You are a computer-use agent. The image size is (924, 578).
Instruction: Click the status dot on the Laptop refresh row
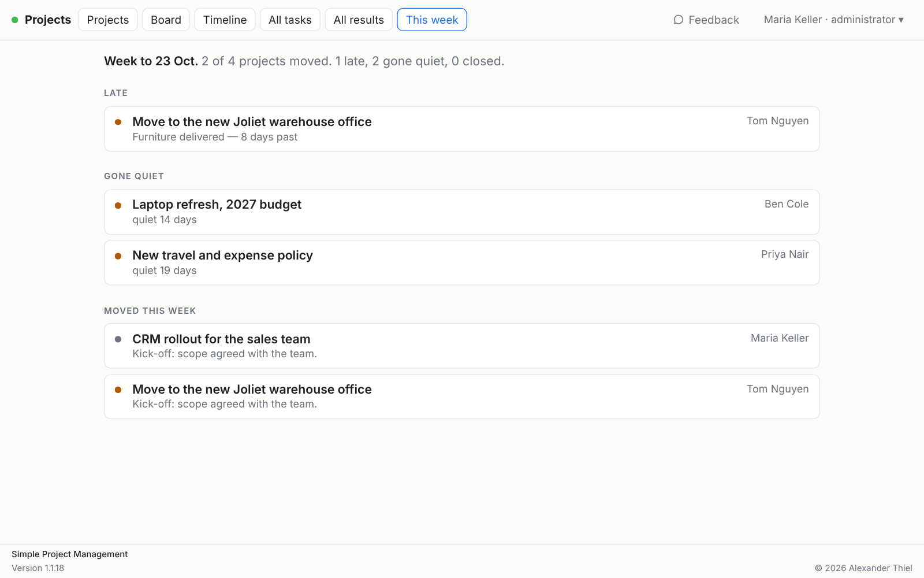tap(118, 205)
